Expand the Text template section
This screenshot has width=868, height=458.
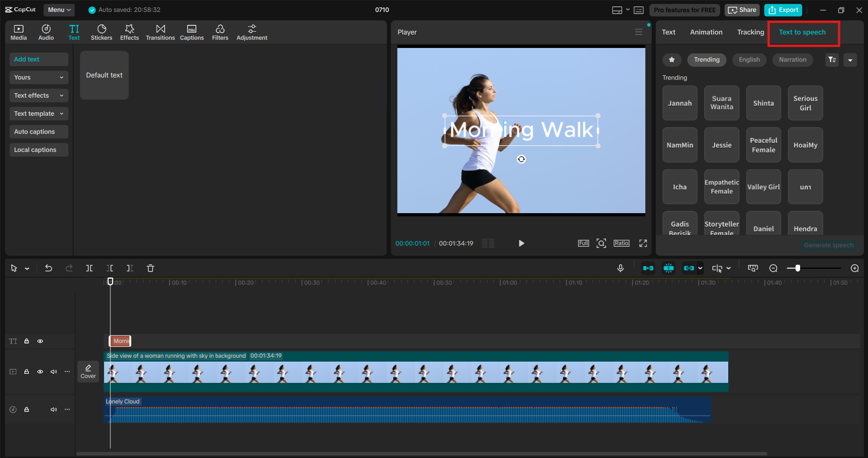tap(38, 114)
